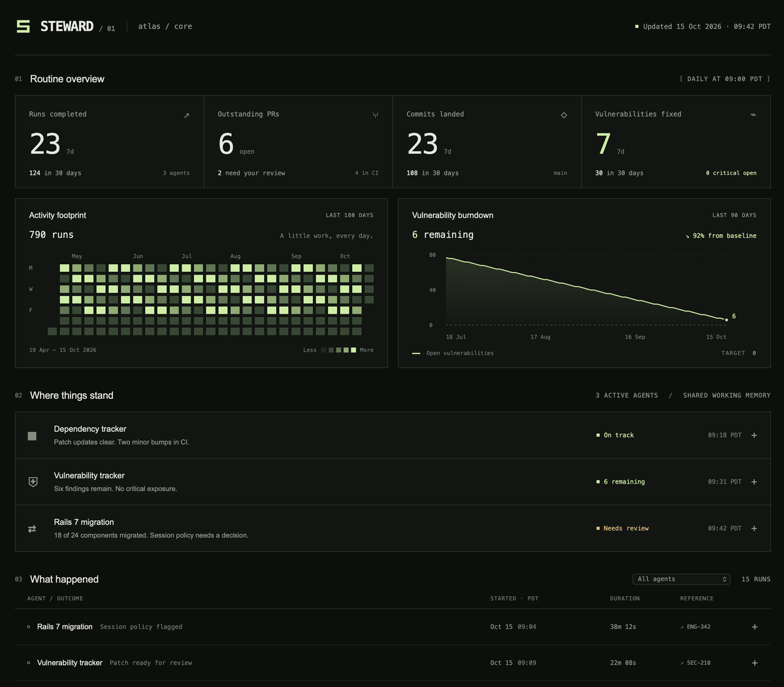Click the arrow icon on Runs completed card
This screenshot has height=687, width=784.
186,115
